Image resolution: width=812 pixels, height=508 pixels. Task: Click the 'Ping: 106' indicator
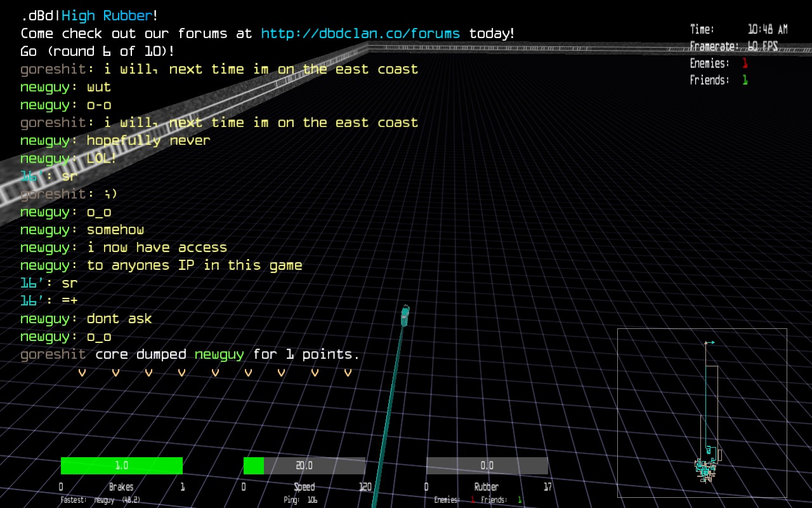(x=300, y=500)
